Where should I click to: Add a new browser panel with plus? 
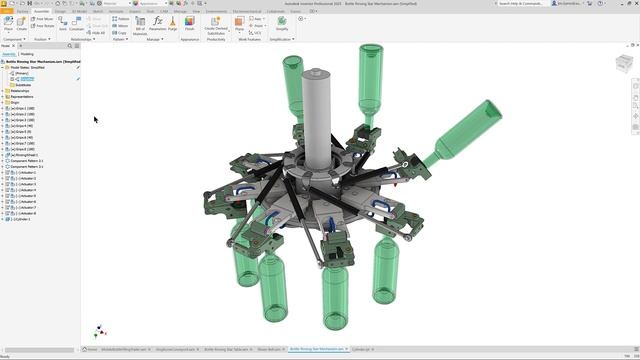coord(21,46)
